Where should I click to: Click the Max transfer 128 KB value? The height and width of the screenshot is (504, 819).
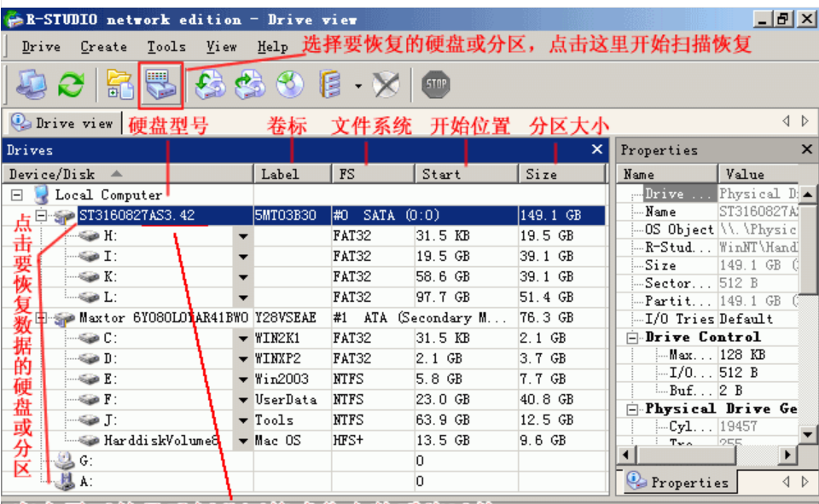click(743, 355)
